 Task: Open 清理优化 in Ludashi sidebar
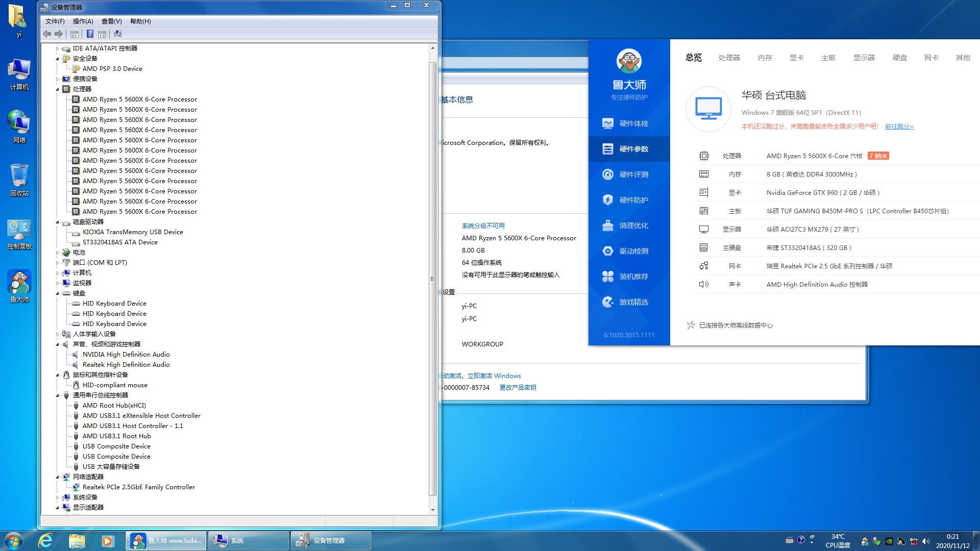pyautogui.click(x=629, y=226)
